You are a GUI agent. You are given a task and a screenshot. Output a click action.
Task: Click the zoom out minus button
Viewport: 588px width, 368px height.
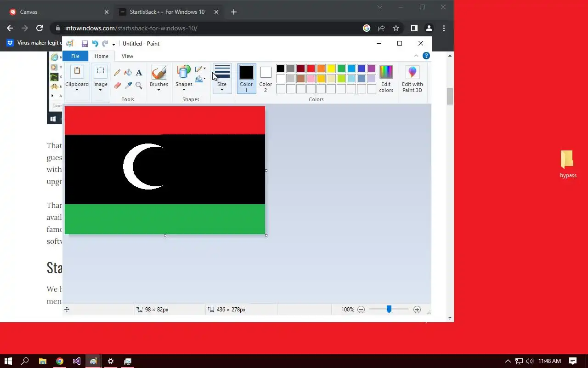(x=361, y=310)
